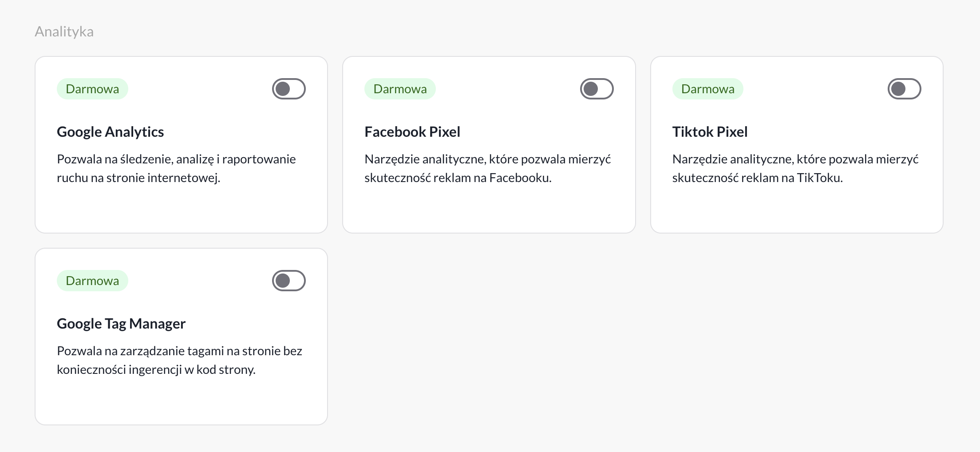Click empty area of Facebook Pixel card
The height and width of the screenshot is (452, 980).
[489, 209]
